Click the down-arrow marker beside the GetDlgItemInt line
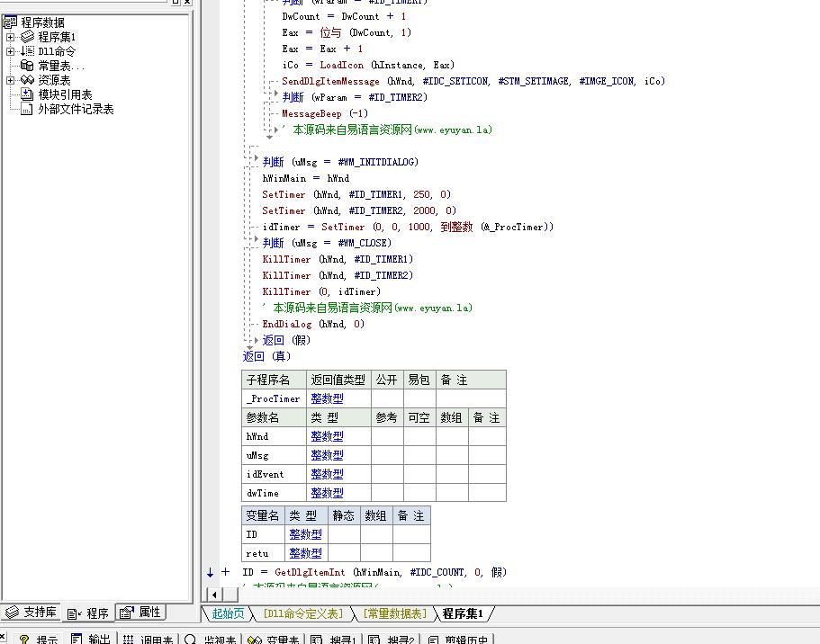This screenshot has width=820, height=644. 211,572
